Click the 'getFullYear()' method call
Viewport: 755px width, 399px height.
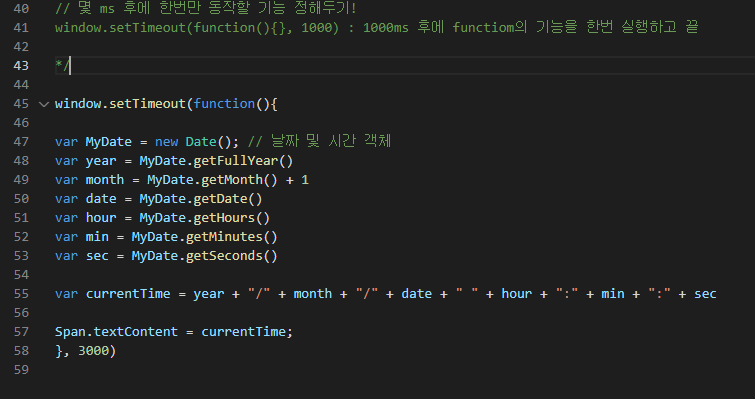tap(243, 161)
